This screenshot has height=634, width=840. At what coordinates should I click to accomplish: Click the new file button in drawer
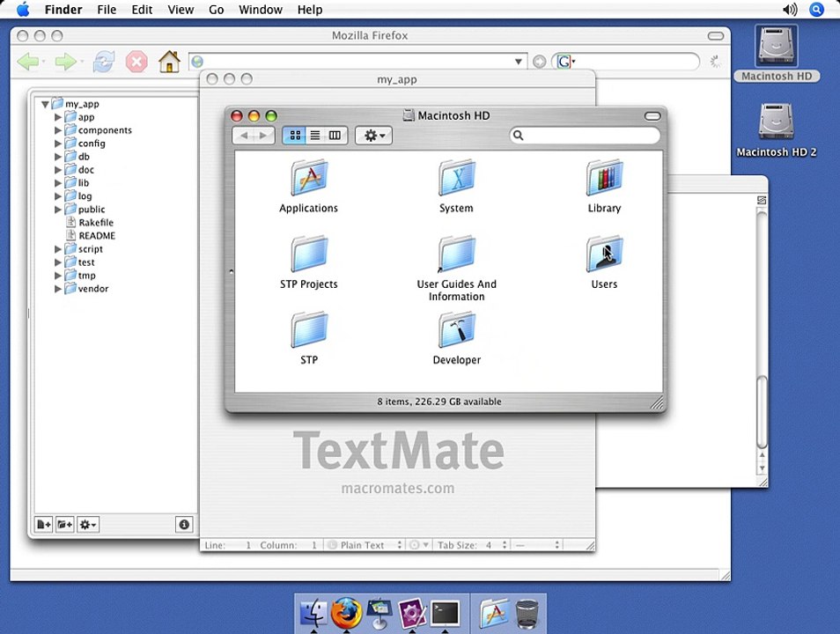[x=43, y=524]
